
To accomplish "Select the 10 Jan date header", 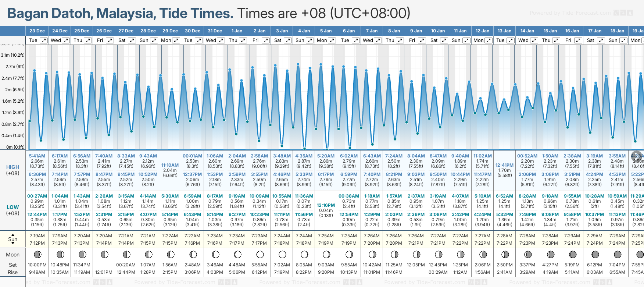I will [438, 31].
